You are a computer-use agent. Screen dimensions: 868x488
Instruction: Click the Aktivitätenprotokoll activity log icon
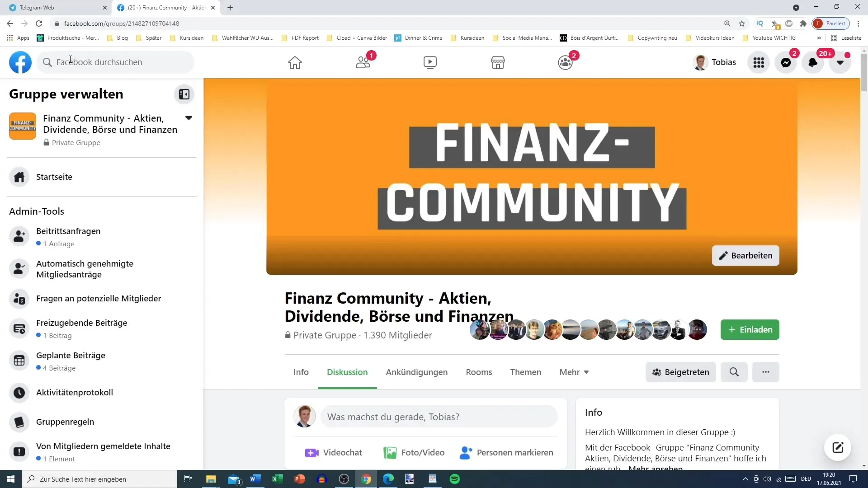point(20,393)
